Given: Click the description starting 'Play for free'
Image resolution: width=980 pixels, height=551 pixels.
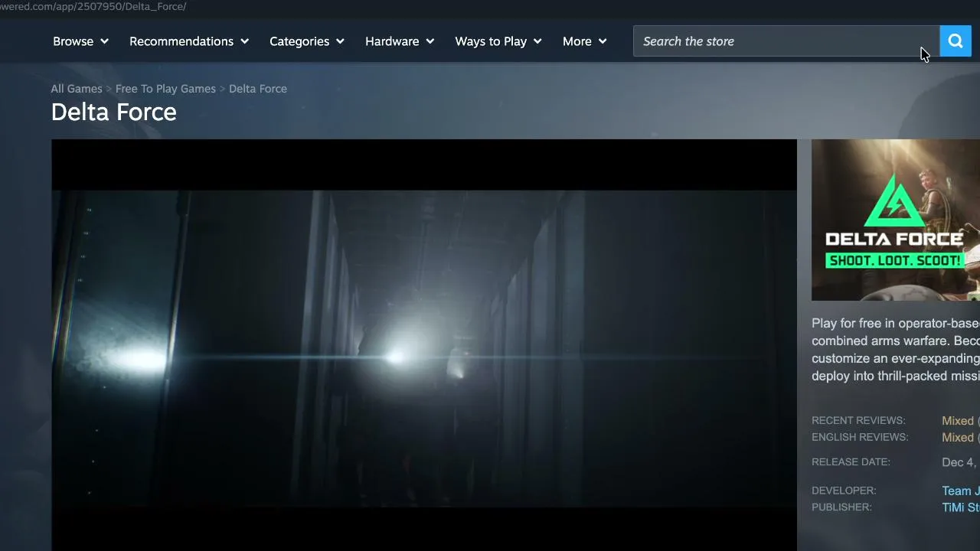Looking at the screenshot, I should click(x=896, y=350).
